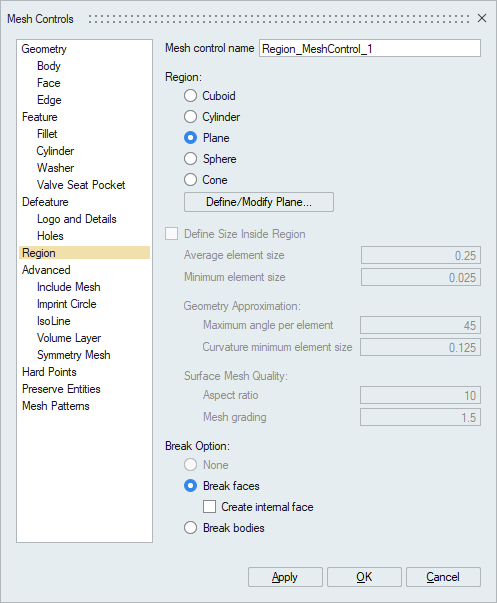Click the Mesh control name field
Image resolution: width=497 pixels, height=603 pixels.
click(x=370, y=48)
